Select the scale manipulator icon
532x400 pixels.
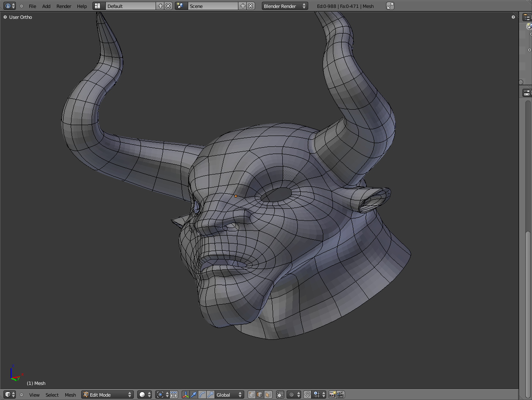click(x=210, y=395)
